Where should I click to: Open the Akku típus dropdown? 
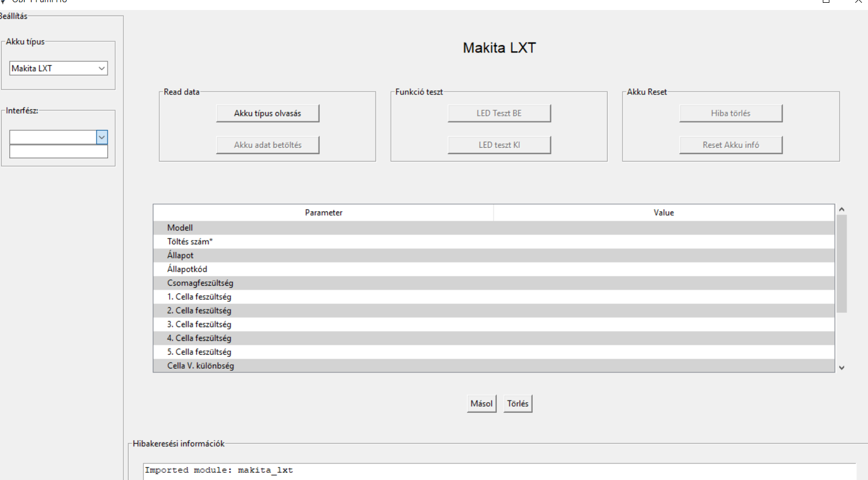[58, 68]
